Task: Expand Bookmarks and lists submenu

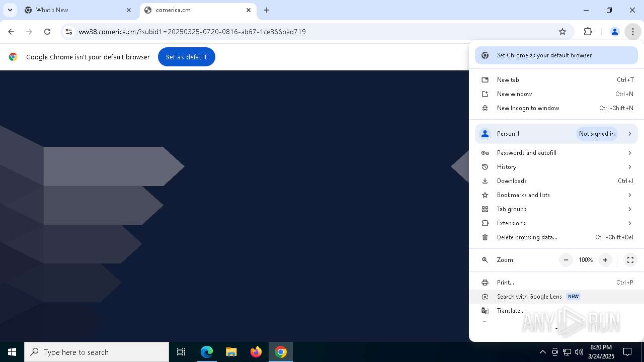Action: pos(556,195)
